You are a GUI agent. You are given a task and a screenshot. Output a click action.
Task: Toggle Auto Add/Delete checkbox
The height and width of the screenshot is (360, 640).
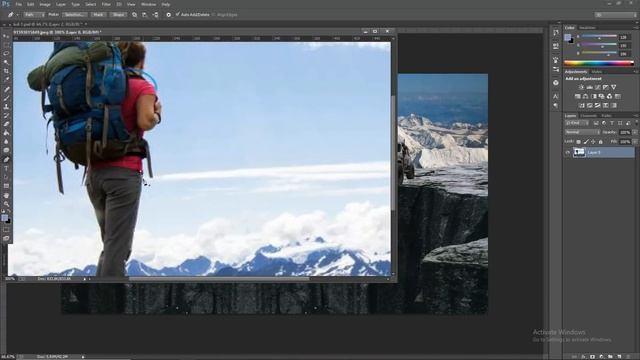coord(178,14)
